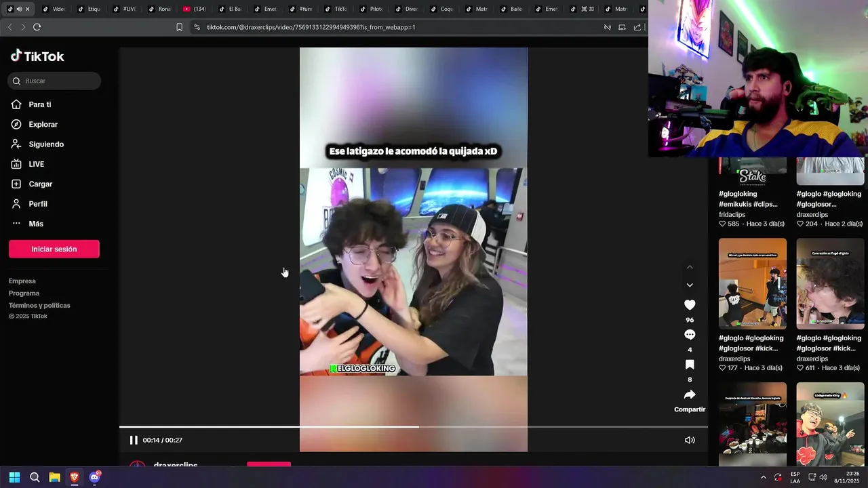Open the draxerclips video with 204 likes

pos(831,171)
